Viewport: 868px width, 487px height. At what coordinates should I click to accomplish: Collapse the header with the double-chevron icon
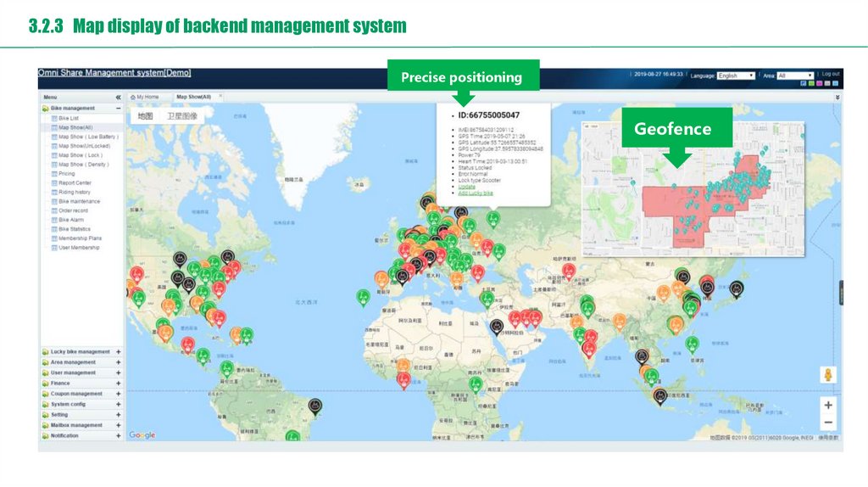tap(837, 97)
